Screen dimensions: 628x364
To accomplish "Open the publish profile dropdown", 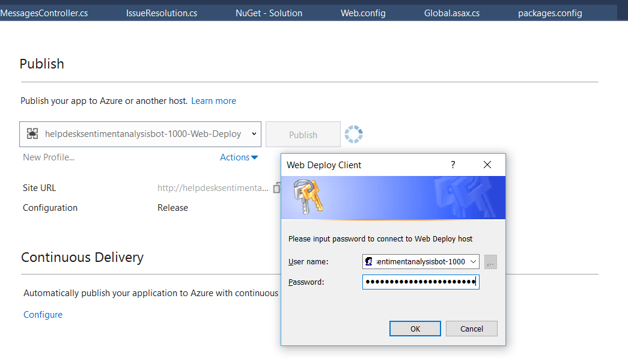I will pos(140,134).
